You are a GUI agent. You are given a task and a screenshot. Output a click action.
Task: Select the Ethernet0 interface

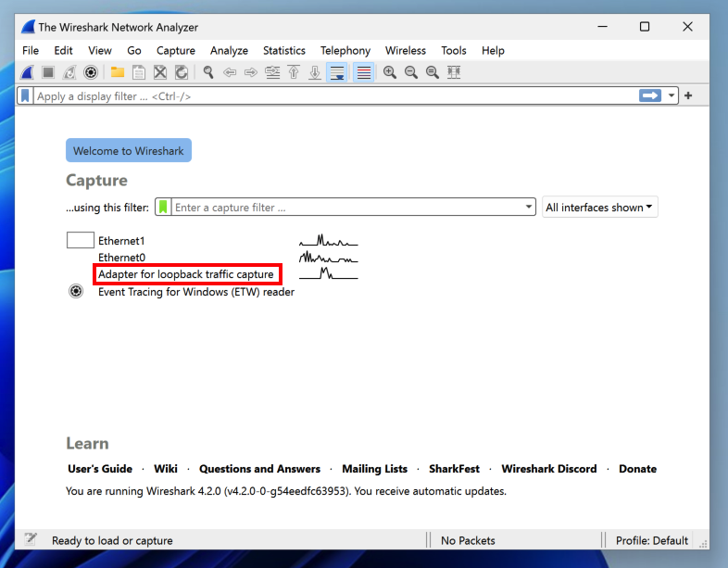tap(121, 258)
